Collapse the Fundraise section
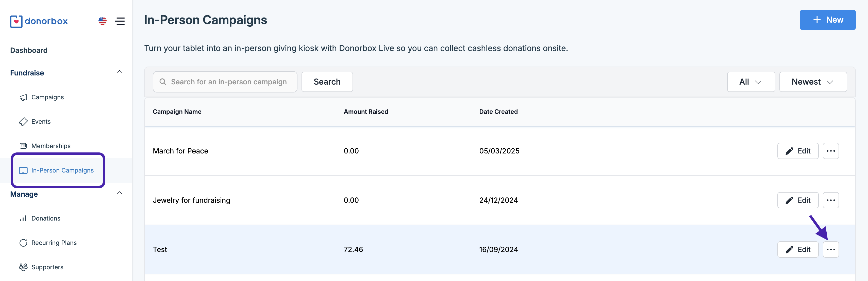 [x=119, y=72]
